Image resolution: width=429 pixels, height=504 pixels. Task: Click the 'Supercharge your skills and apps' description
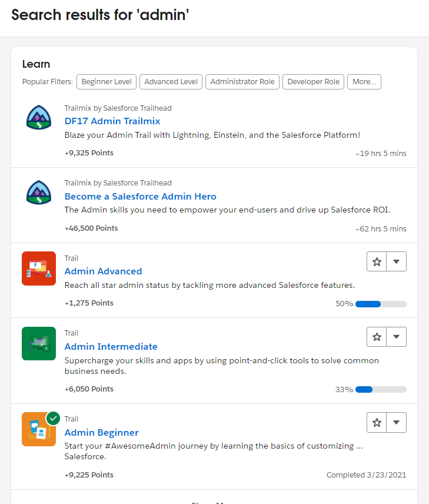click(x=222, y=366)
